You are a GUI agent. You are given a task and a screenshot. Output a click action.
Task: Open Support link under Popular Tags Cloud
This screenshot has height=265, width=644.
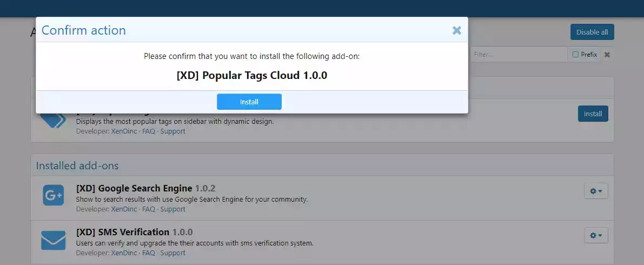tap(172, 131)
